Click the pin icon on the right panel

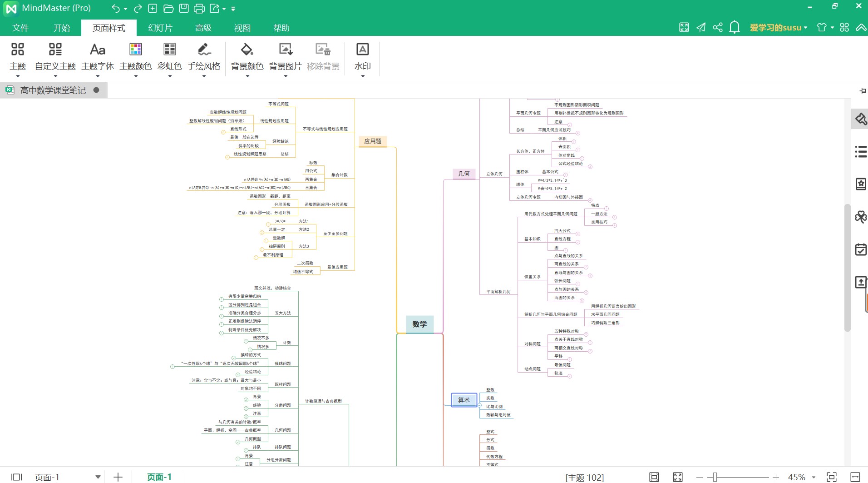pyautogui.click(x=863, y=90)
